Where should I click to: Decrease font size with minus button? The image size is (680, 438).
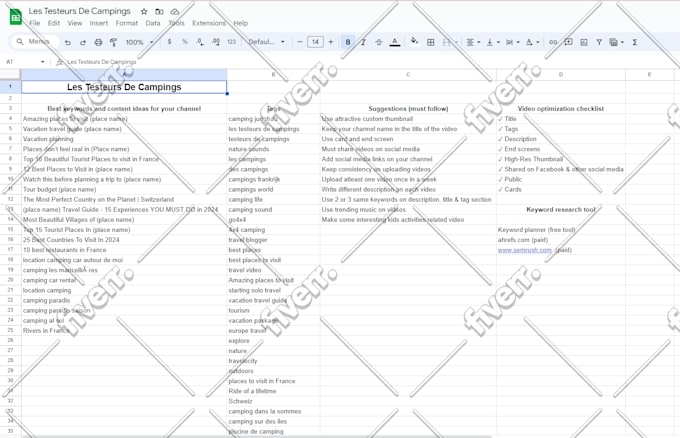pyautogui.click(x=300, y=42)
